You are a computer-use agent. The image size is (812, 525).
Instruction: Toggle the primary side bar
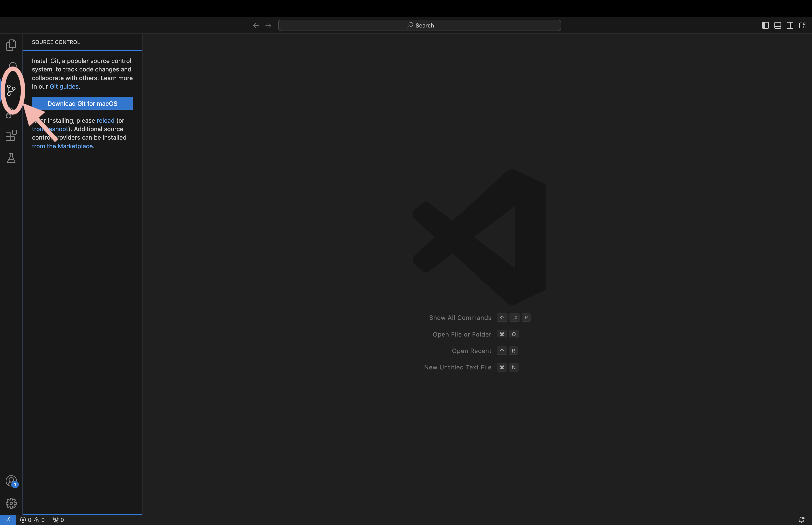coord(765,26)
